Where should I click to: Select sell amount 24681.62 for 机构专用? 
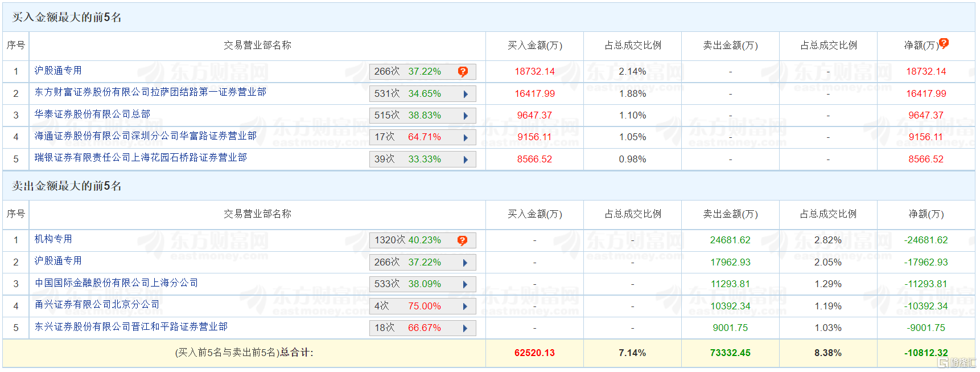(730, 240)
